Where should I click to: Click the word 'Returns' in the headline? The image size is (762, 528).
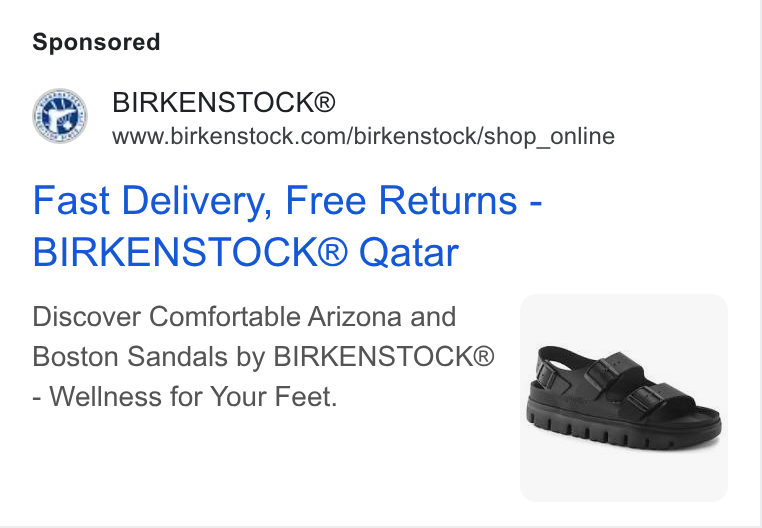(x=448, y=200)
